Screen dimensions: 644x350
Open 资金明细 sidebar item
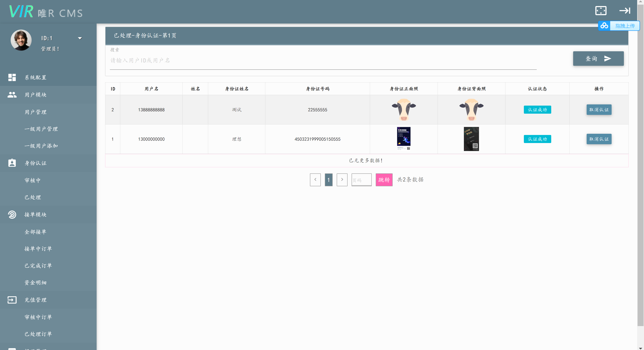click(35, 283)
